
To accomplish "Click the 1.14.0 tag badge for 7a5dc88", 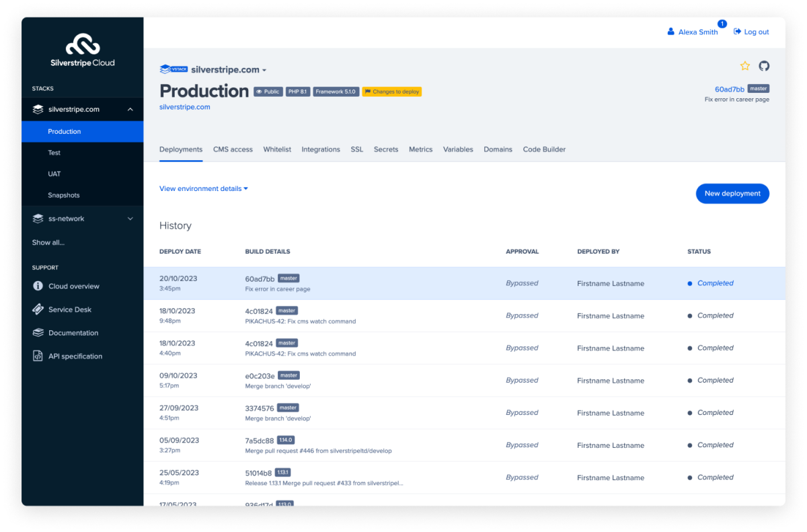I will click(x=284, y=440).
